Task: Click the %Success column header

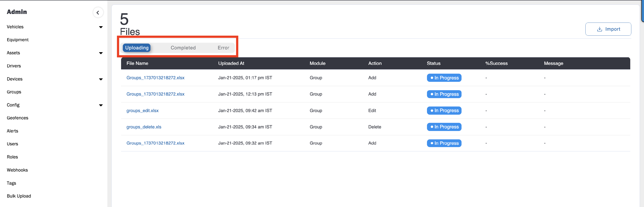Action: pos(496,63)
